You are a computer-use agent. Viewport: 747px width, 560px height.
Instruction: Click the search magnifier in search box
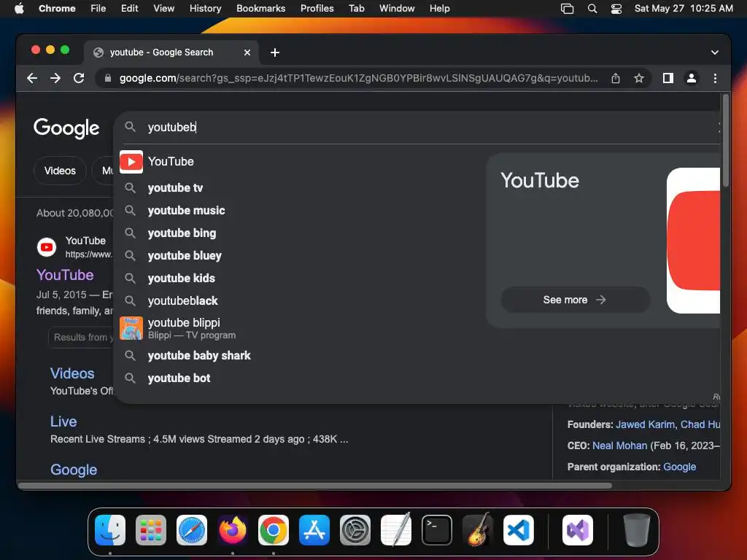pos(130,127)
